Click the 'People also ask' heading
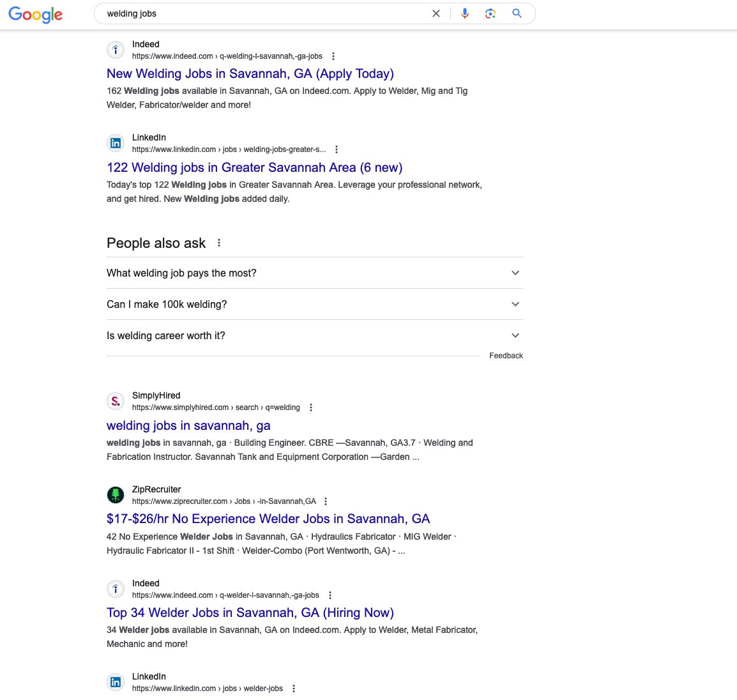 click(156, 243)
